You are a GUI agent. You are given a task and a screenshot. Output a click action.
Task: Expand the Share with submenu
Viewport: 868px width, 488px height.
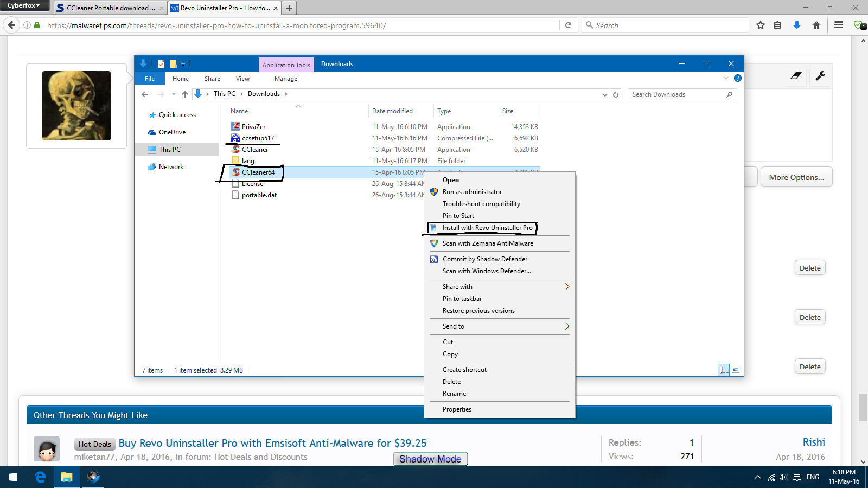(567, 286)
